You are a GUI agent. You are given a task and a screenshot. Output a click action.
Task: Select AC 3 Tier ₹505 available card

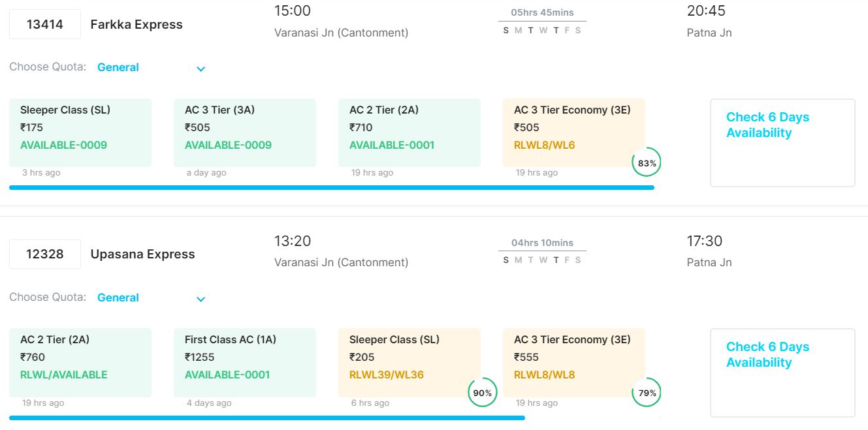[245, 132]
